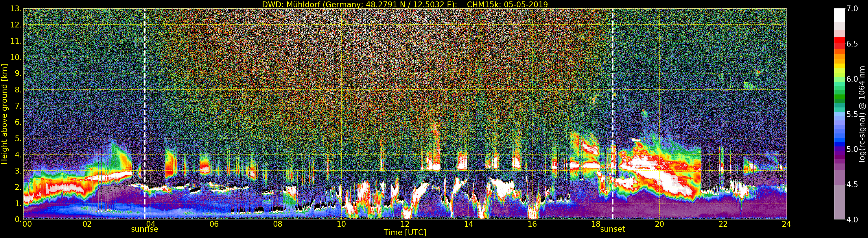
Task: Click height tick label 3.
Action: tap(18, 171)
